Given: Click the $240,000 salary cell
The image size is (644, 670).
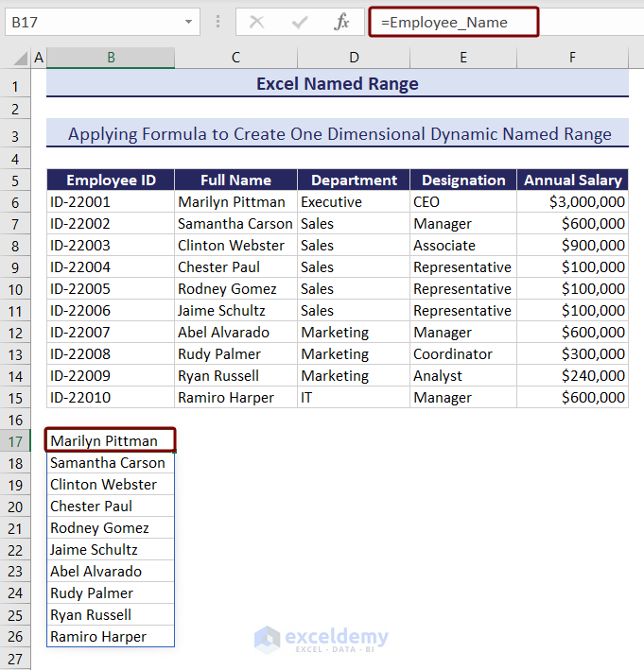Looking at the screenshot, I should (x=572, y=375).
